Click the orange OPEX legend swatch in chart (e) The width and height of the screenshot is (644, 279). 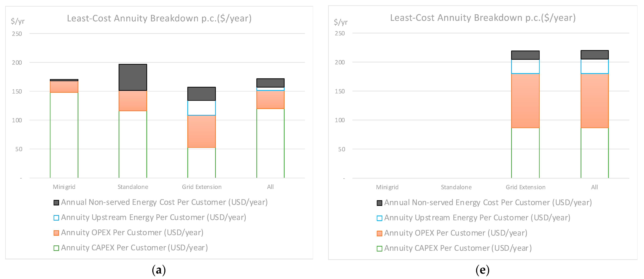pos(379,234)
